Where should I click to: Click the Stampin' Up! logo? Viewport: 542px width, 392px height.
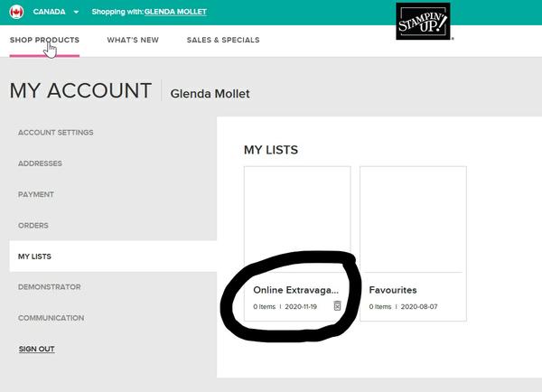(x=423, y=22)
